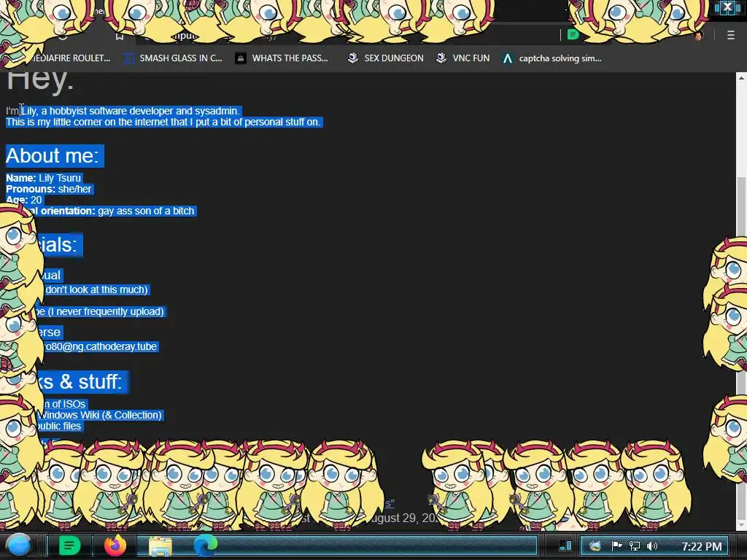This screenshot has width=747, height=560.
Task: Click the captcha solving sim favicon
Action: (x=508, y=58)
